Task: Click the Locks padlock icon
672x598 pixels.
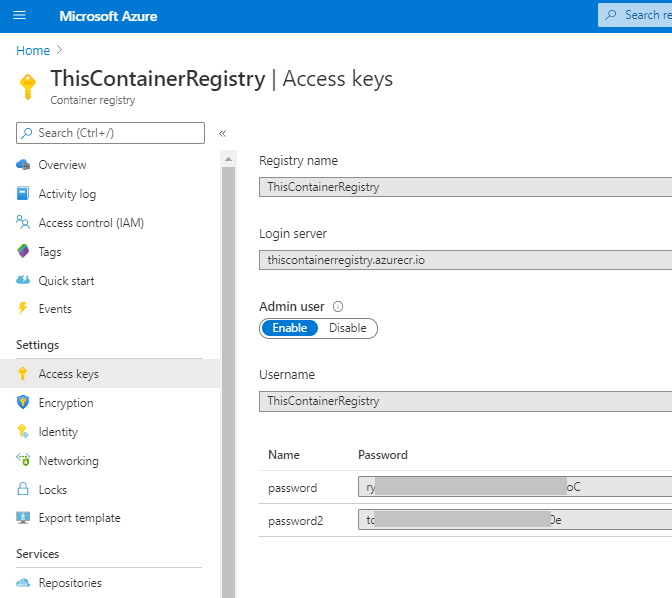Action: (x=23, y=489)
